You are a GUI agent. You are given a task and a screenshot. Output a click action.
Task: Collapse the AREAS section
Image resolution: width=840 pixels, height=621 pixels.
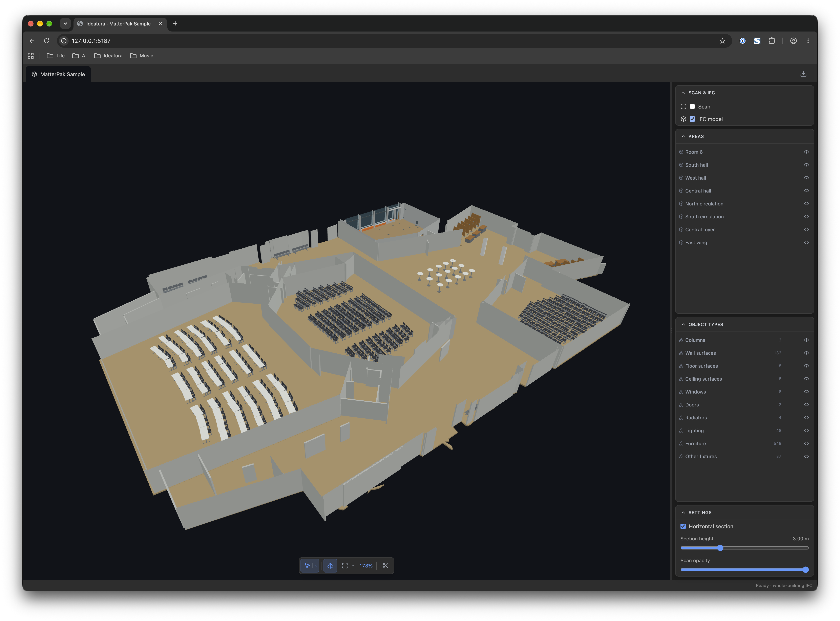tap(683, 136)
